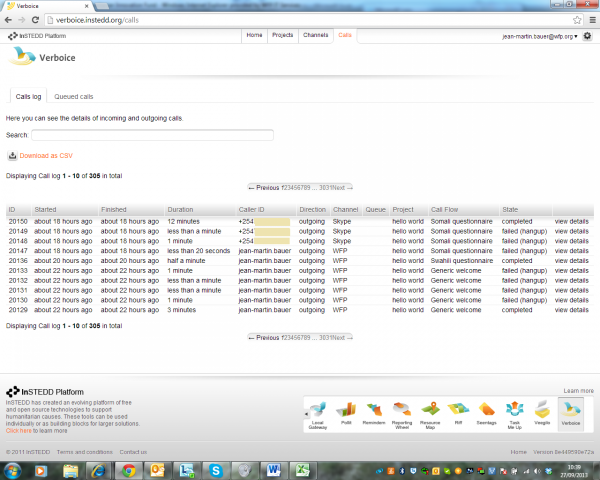Click bottom pagination Previous link
600x480 pixels.
tap(264, 338)
